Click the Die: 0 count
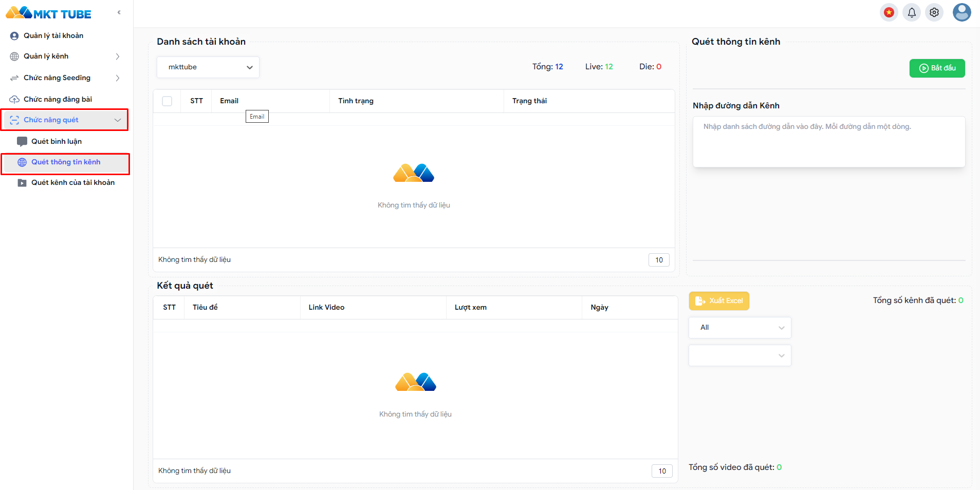980x490 pixels. pos(650,67)
